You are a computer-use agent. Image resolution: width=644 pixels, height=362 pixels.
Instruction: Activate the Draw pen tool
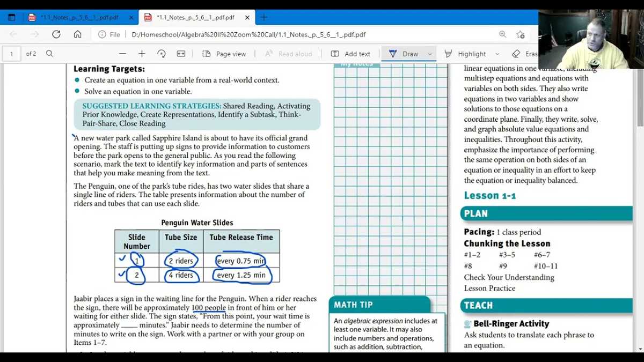coord(404,54)
